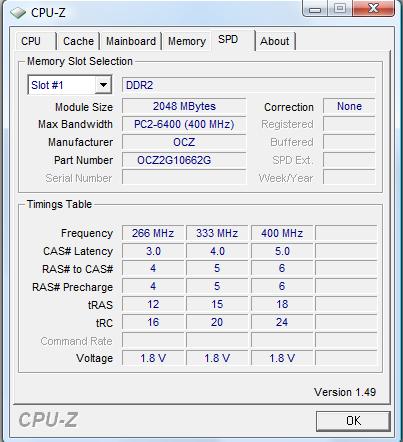Viewport: 403px width, 442px height.
Task: Select the 2048 MBytes module size value
Action: coord(184,106)
